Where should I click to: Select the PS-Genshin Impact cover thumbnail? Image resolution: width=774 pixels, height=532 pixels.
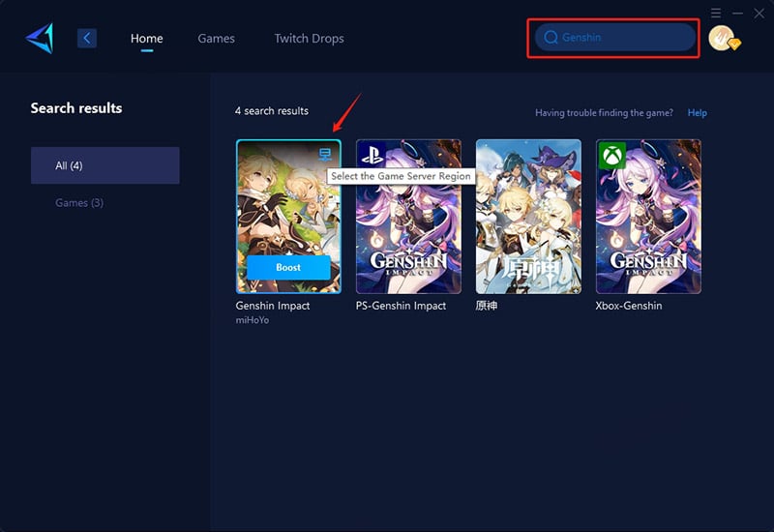[408, 217]
